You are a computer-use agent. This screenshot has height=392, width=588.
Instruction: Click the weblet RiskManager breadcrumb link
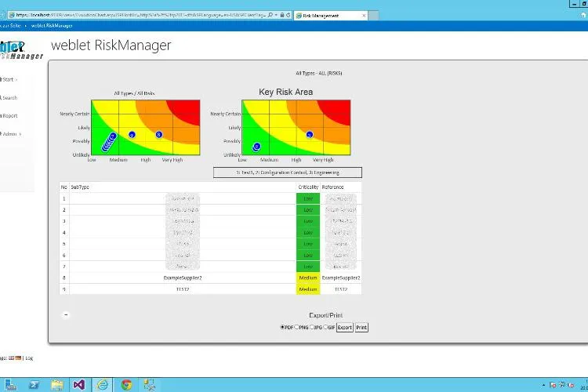tap(52, 26)
